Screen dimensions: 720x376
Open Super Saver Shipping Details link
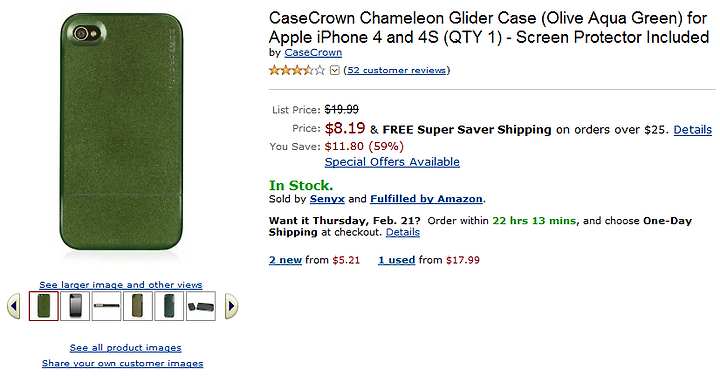692,130
